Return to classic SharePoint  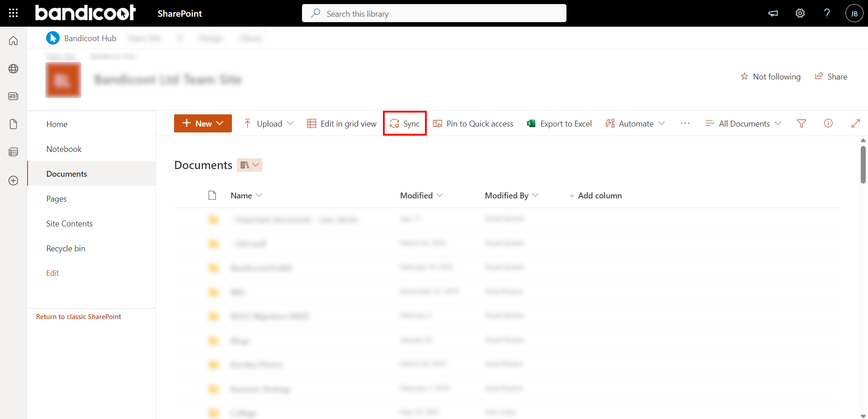point(78,316)
